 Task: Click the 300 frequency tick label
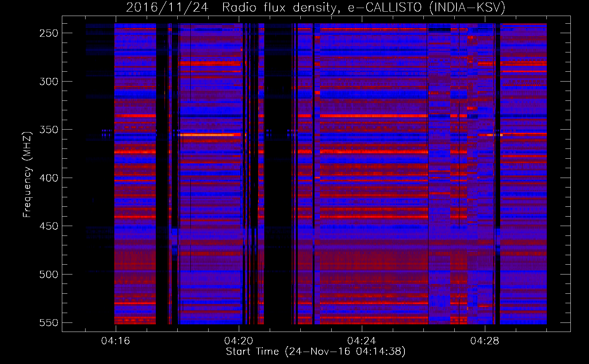[x=49, y=82]
